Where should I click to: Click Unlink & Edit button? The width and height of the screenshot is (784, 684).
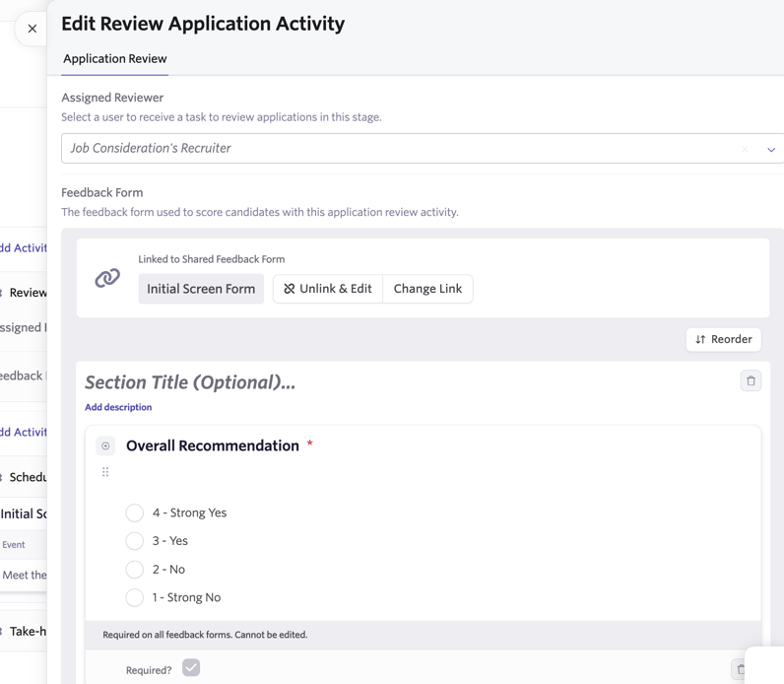328,289
